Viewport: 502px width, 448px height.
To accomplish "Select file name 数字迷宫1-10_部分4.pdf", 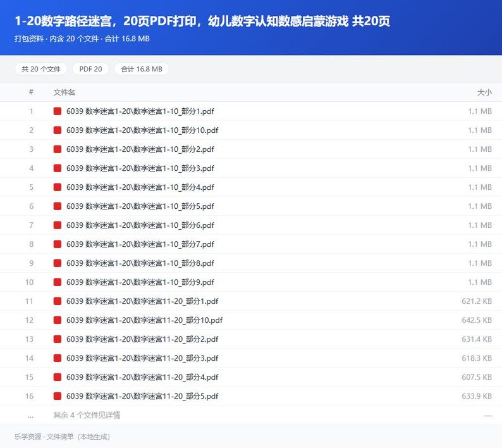I will 140,187.
